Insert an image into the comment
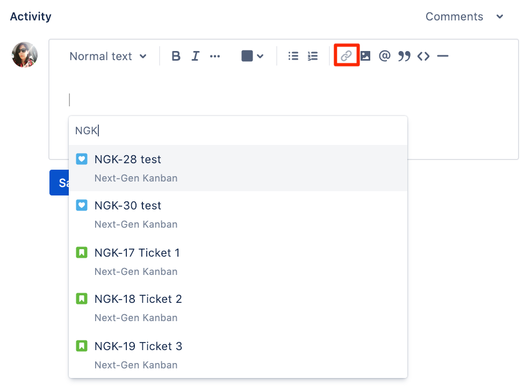The image size is (532, 392). (365, 55)
